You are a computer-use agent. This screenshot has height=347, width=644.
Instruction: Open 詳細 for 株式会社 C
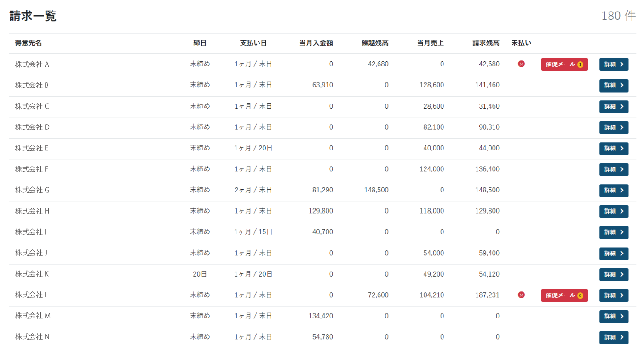tap(614, 106)
